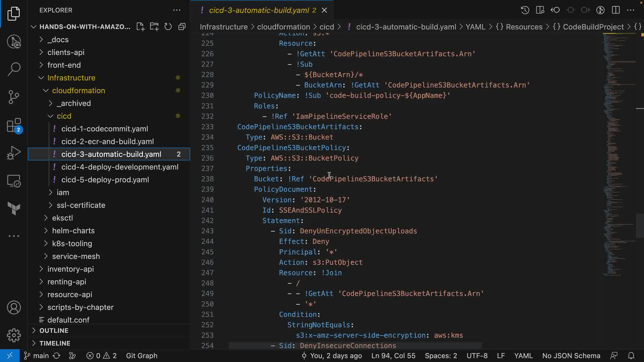Collapse the cicd folder

pyautogui.click(x=64, y=116)
